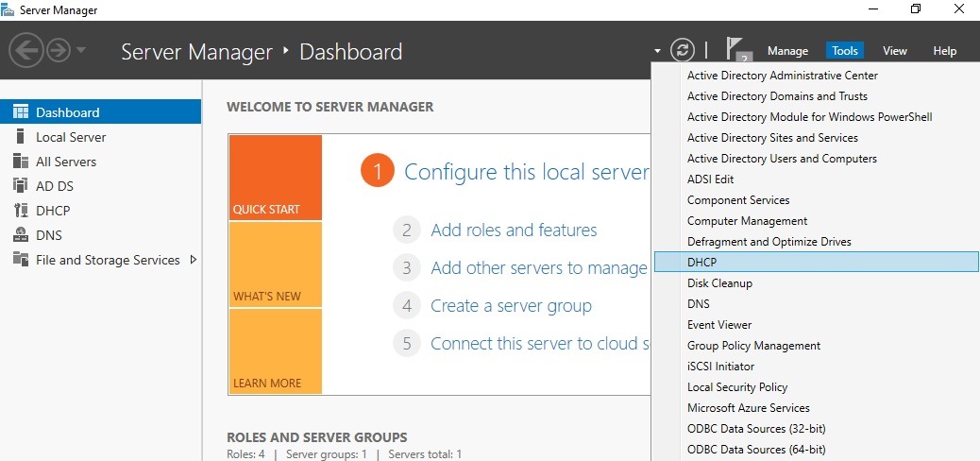Image resolution: width=980 pixels, height=461 pixels.
Task: Click the Refresh icon in header
Action: (x=683, y=51)
